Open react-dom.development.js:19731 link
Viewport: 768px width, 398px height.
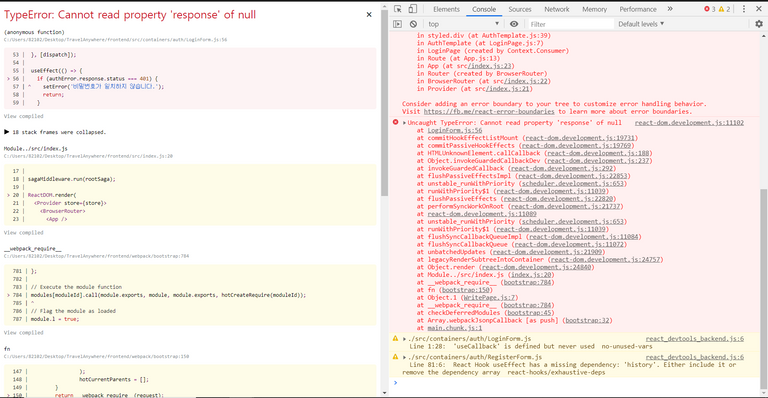[580, 138]
